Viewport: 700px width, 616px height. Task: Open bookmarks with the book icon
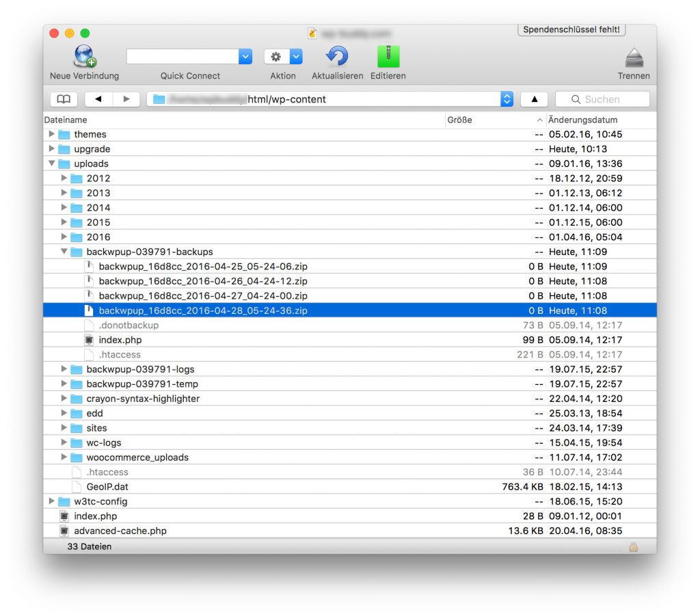tap(64, 98)
